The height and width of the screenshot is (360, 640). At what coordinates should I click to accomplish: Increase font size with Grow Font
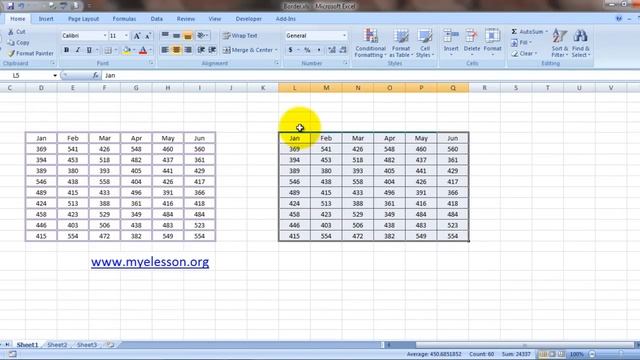click(x=137, y=36)
